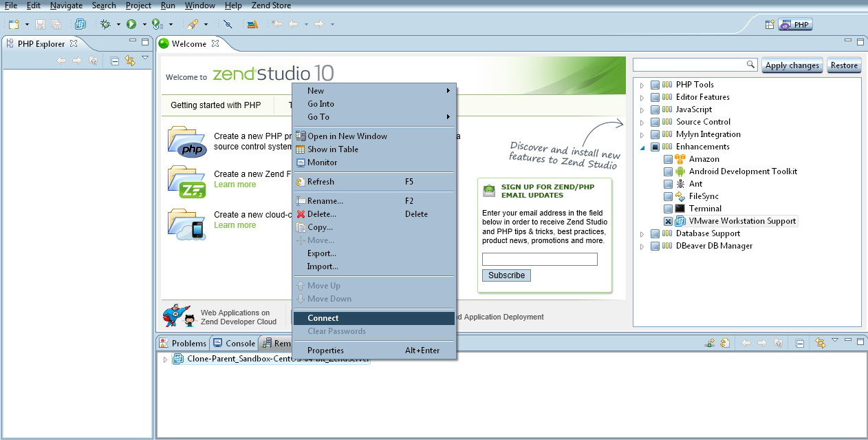Viewport: 868px width, 440px height.
Task: Click the cloud mobile project folder icon
Action: [x=188, y=224]
